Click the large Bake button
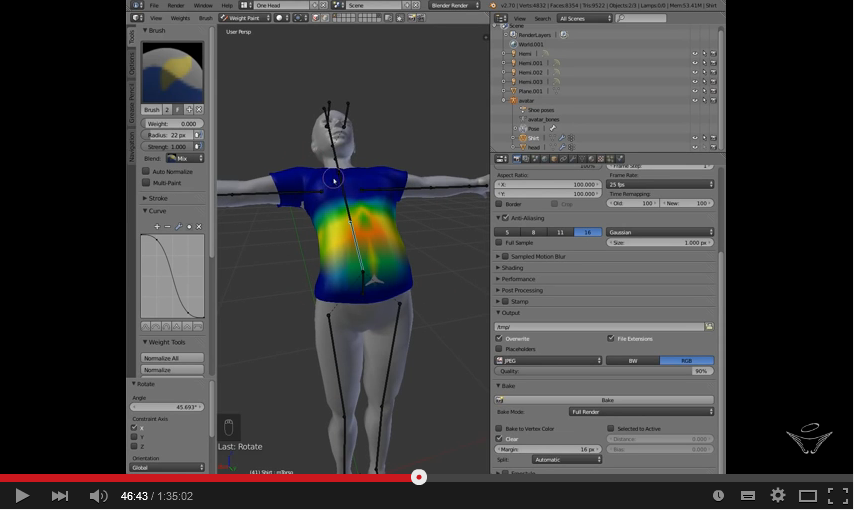 [604, 400]
